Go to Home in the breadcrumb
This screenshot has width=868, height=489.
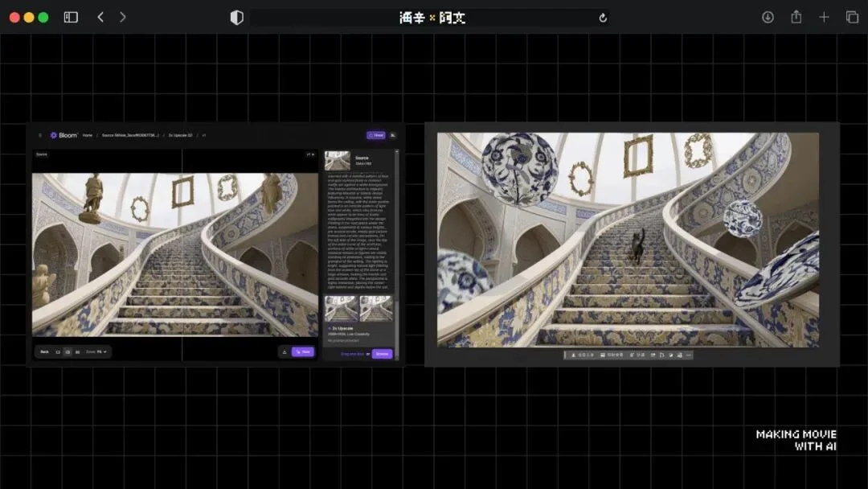tap(87, 135)
